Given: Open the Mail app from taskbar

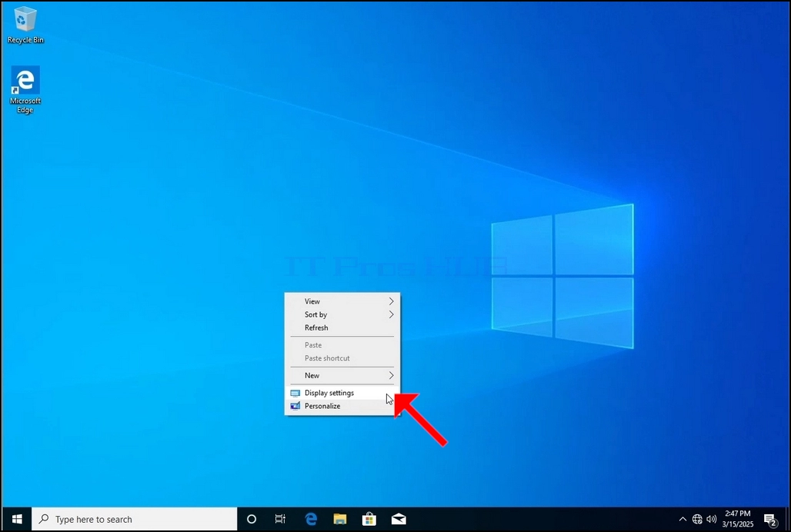Looking at the screenshot, I should [399, 519].
